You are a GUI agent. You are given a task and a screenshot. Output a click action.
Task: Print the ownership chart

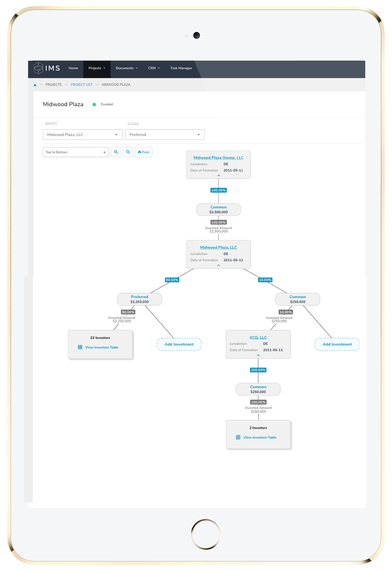point(143,152)
